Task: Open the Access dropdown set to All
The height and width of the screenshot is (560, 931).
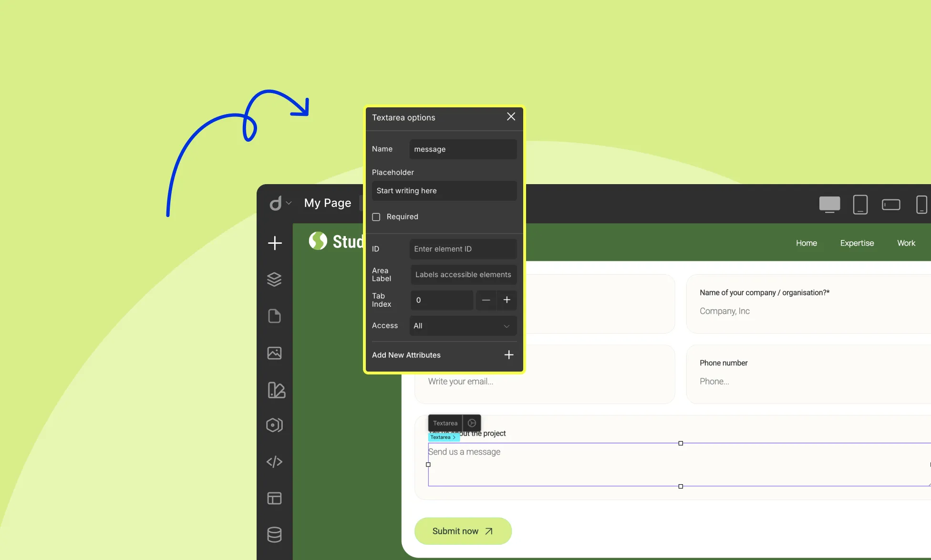Action: point(463,326)
